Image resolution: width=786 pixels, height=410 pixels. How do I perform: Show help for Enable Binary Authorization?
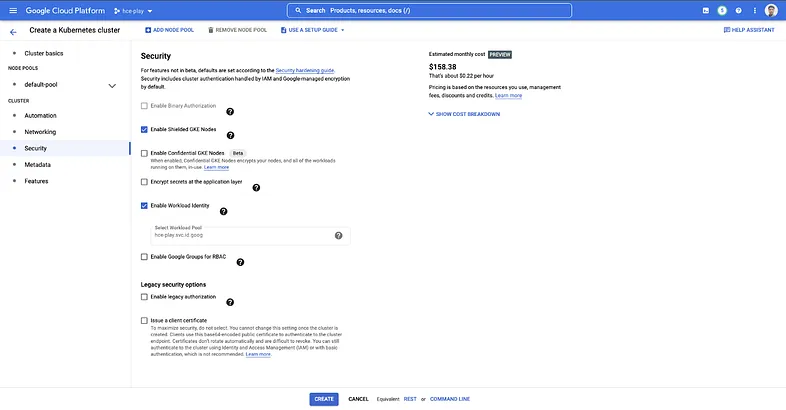(x=230, y=112)
